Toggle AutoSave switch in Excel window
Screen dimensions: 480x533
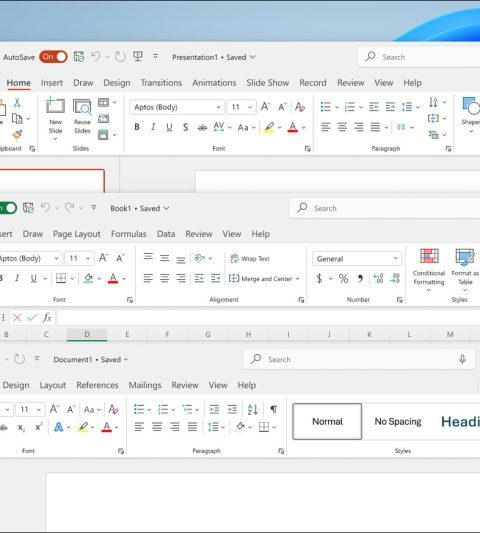pyautogui.click(x=8, y=208)
